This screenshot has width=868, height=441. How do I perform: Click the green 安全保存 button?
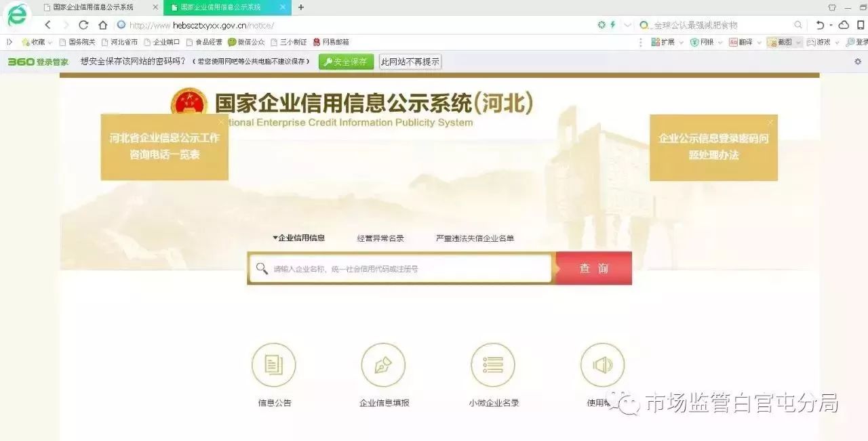pyautogui.click(x=346, y=62)
